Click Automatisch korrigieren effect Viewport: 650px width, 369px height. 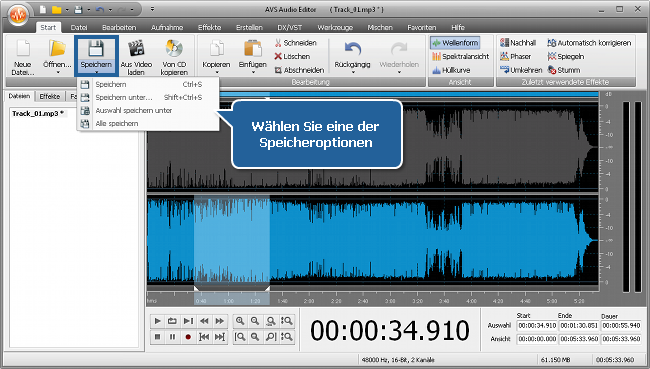click(589, 43)
